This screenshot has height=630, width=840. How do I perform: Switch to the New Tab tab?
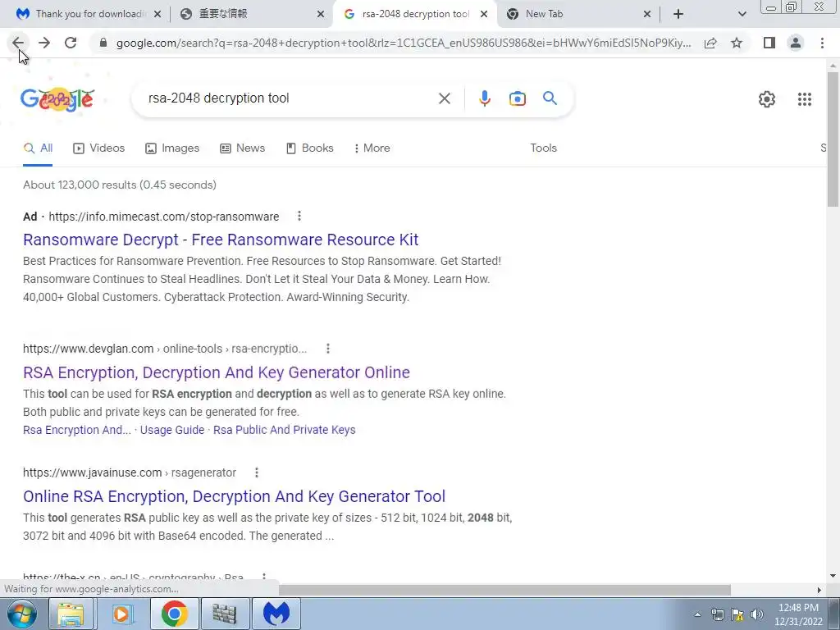tap(578, 14)
